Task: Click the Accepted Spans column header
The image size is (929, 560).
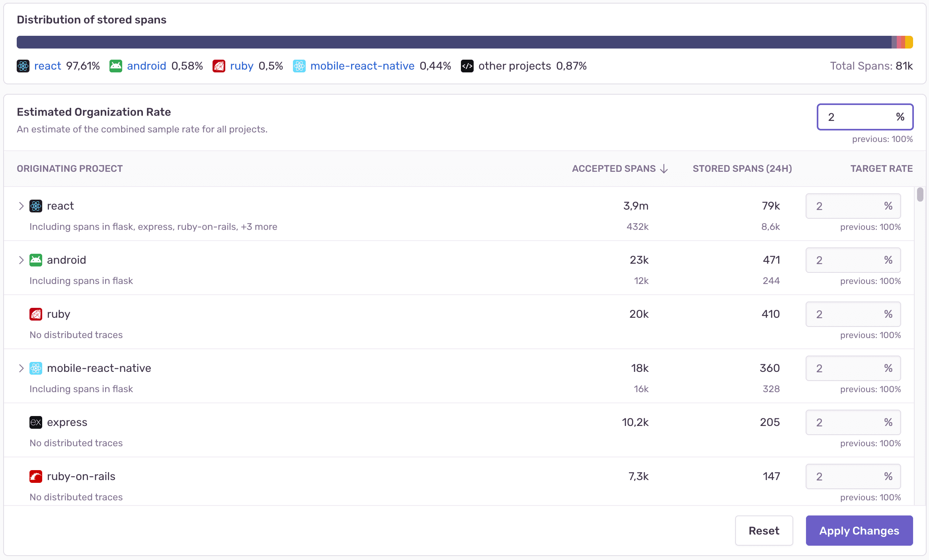Action: (x=620, y=169)
